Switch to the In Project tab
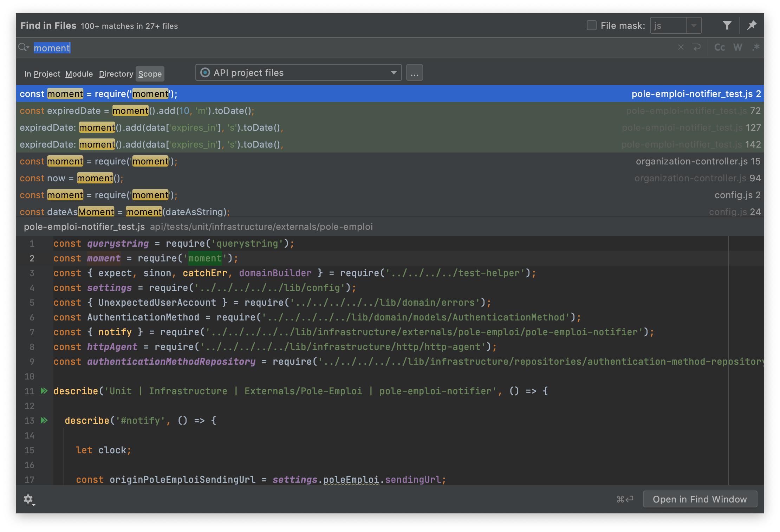780x532 pixels. [42, 74]
